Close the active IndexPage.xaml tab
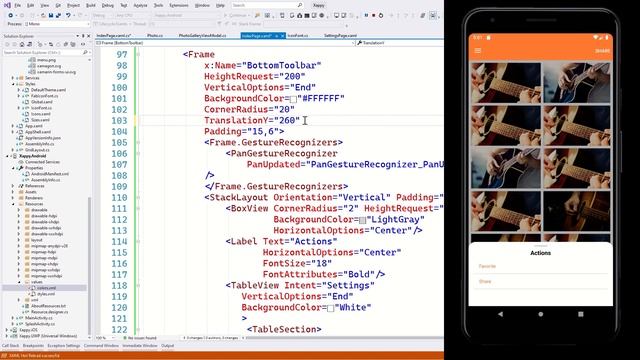Screen dimensions: 640x360 click(x=282, y=36)
